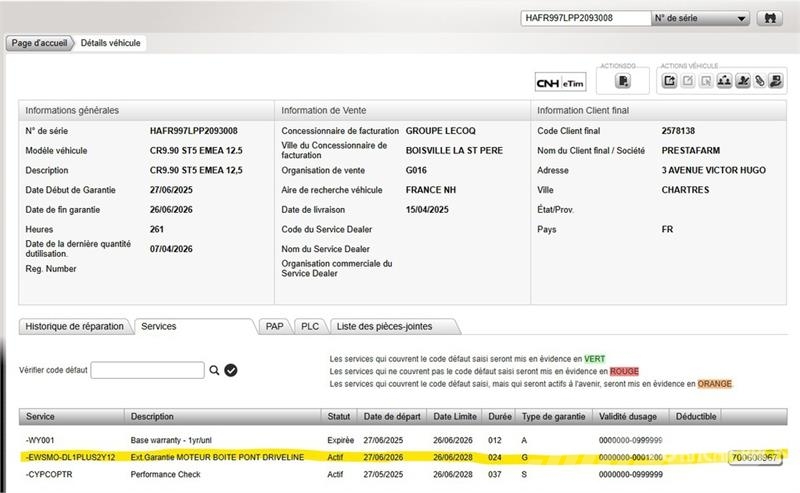Click the magnifier next to Vérifier code défaut
The width and height of the screenshot is (800, 493).
(x=214, y=370)
